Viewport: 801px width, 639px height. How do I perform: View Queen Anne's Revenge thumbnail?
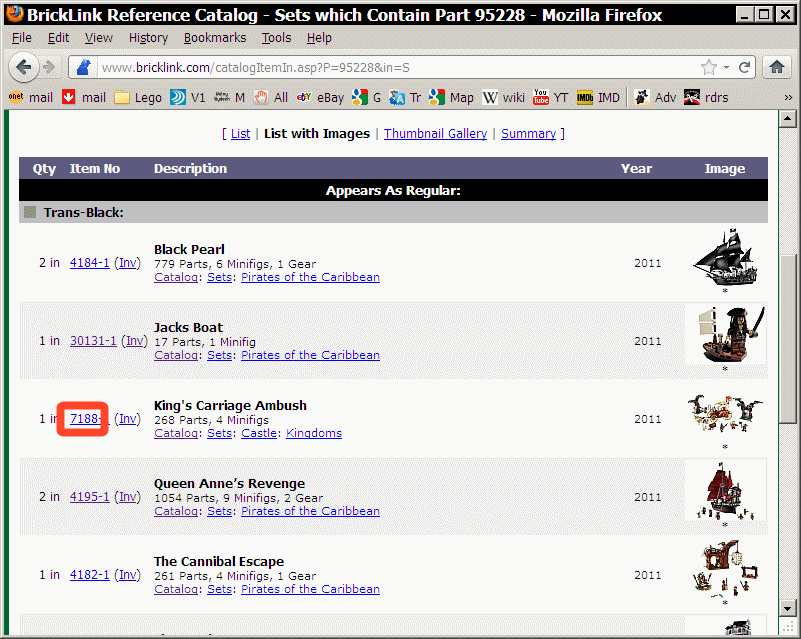[x=725, y=491]
